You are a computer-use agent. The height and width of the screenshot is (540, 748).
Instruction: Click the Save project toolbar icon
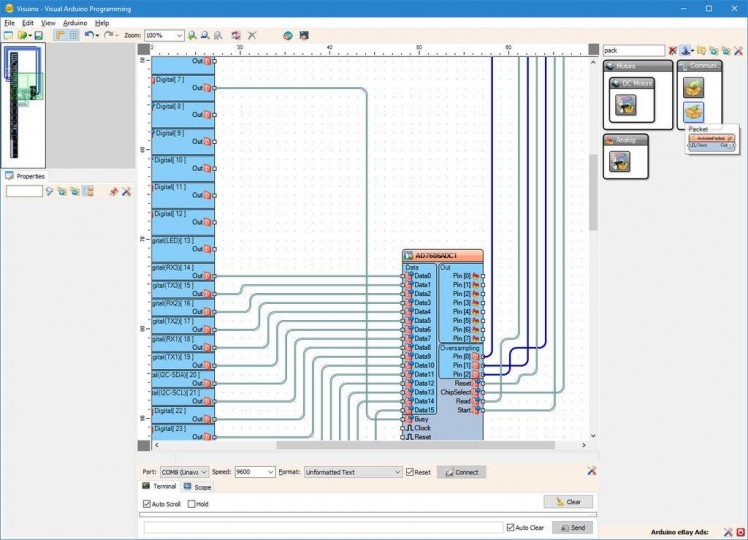click(38, 35)
